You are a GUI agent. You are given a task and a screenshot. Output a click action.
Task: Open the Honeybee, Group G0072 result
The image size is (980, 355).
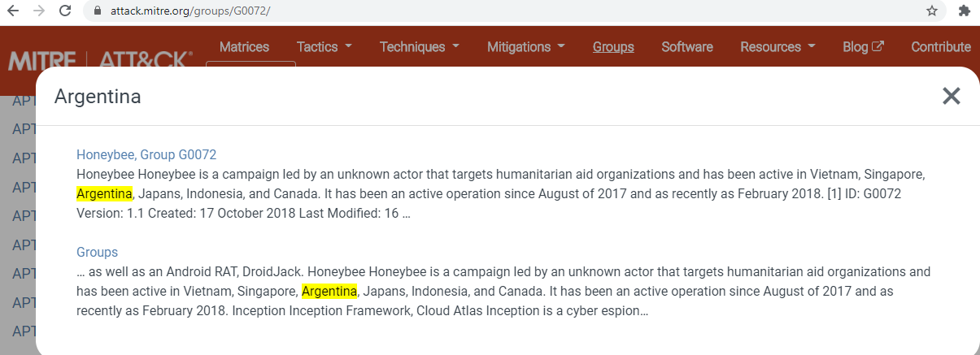[146, 154]
